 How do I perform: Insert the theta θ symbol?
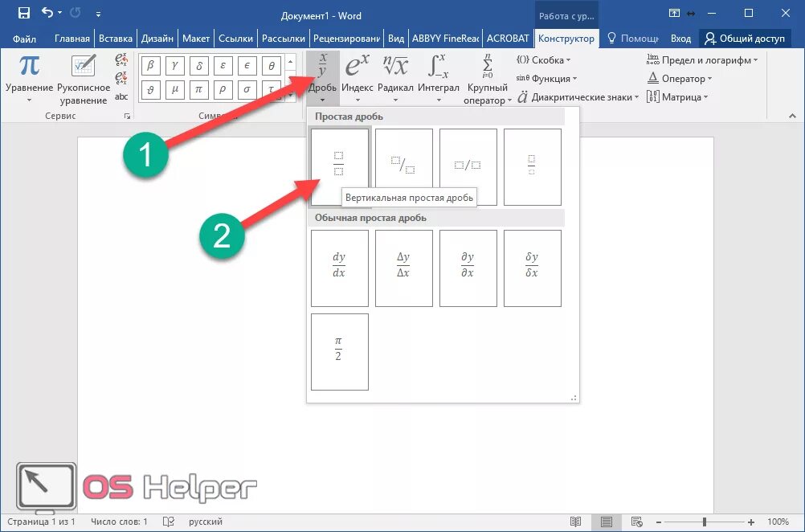(x=271, y=66)
